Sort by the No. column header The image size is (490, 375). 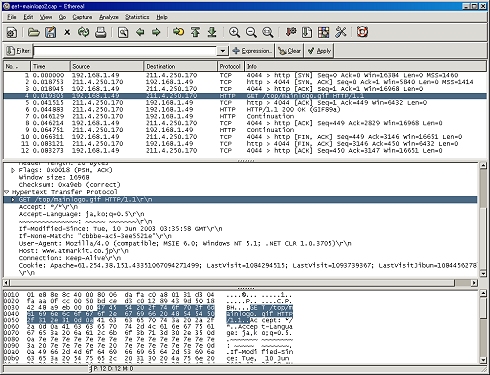17,66
